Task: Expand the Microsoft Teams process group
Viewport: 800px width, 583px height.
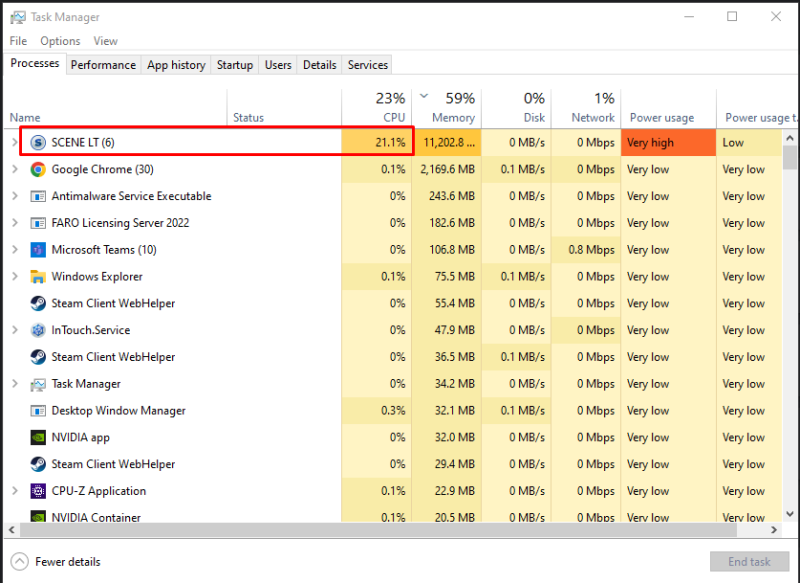Action: click(x=14, y=250)
